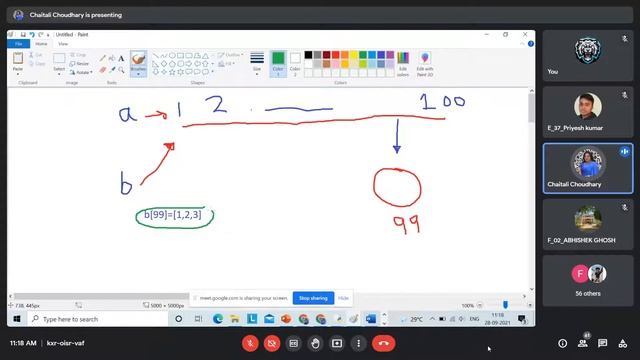Collapse the Paint ribbon chevron

(522, 44)
